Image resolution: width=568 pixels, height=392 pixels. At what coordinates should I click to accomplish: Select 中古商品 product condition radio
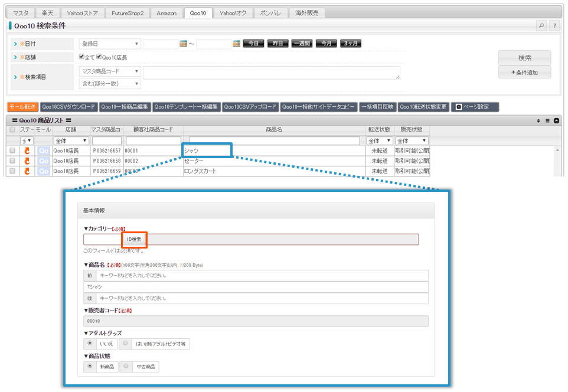(126, 366)
